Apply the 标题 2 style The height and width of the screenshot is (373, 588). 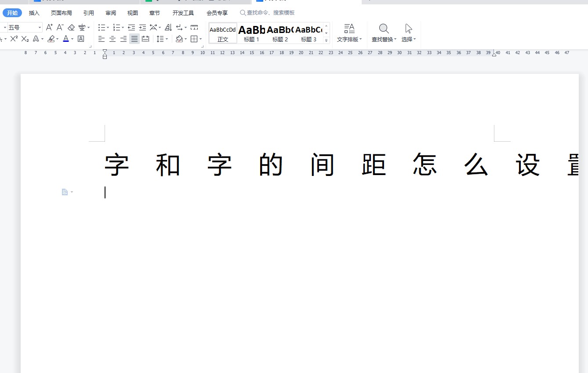tap(280, 33)
